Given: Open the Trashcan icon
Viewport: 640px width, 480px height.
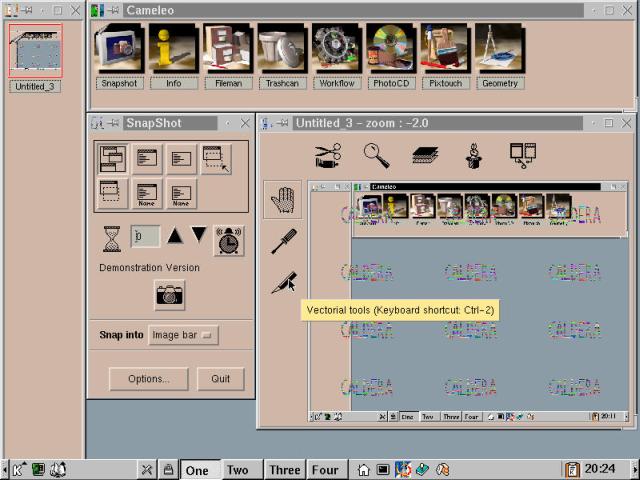Looking at the screenshot, I should click(x=281, y=50).
